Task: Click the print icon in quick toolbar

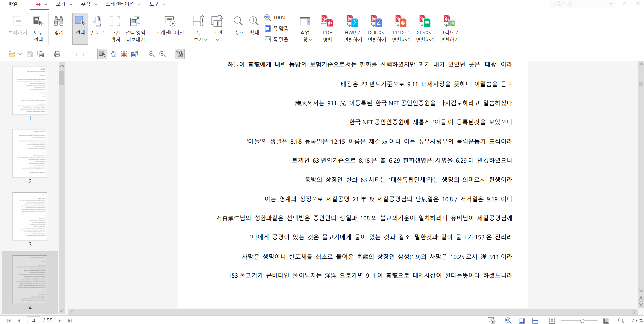Action: click(57, 54)
